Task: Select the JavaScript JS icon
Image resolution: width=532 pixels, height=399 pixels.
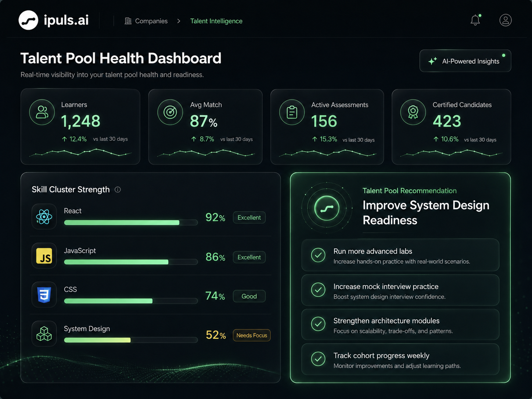Action: point(44,256)
